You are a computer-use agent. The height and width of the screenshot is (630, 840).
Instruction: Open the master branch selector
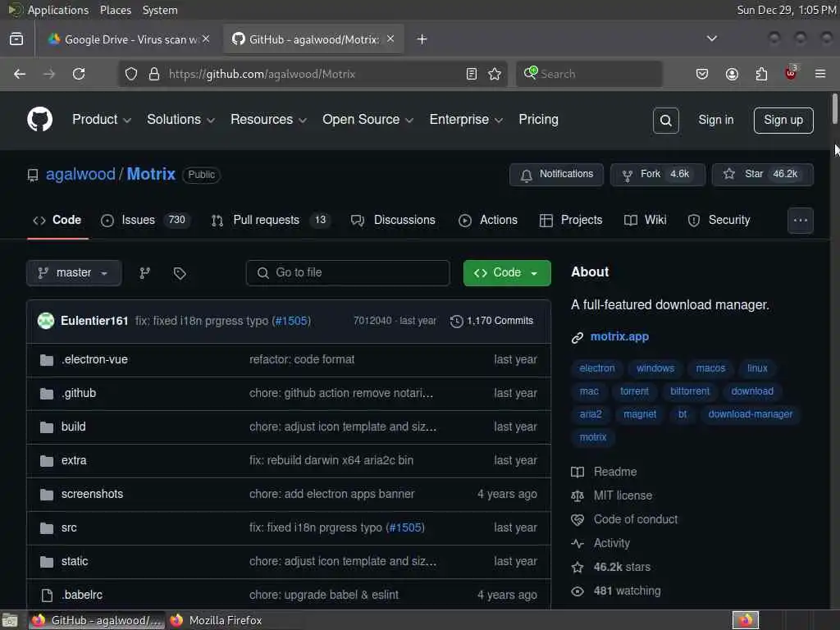click(74, 273)
